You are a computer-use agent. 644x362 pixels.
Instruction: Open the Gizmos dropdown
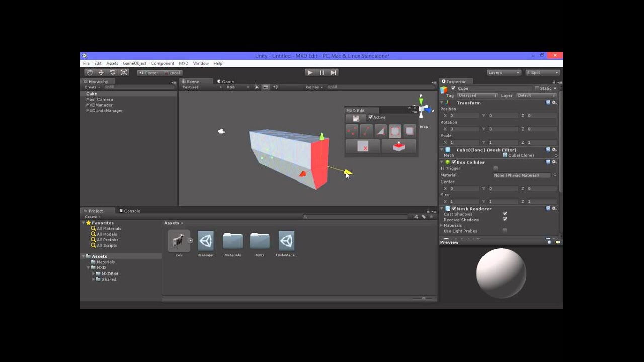click(x=314, y=87)
